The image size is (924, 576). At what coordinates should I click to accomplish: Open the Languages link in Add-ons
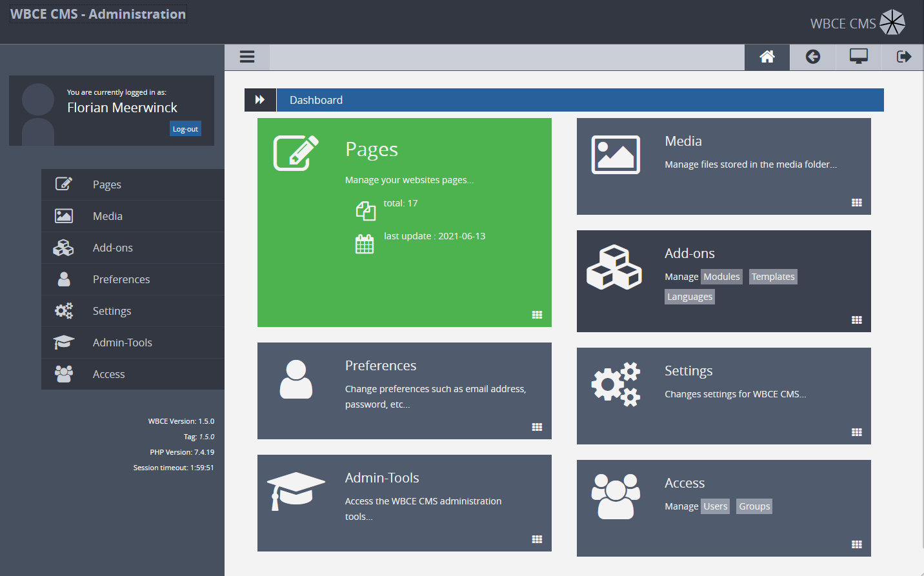click(x=690, y=297)
